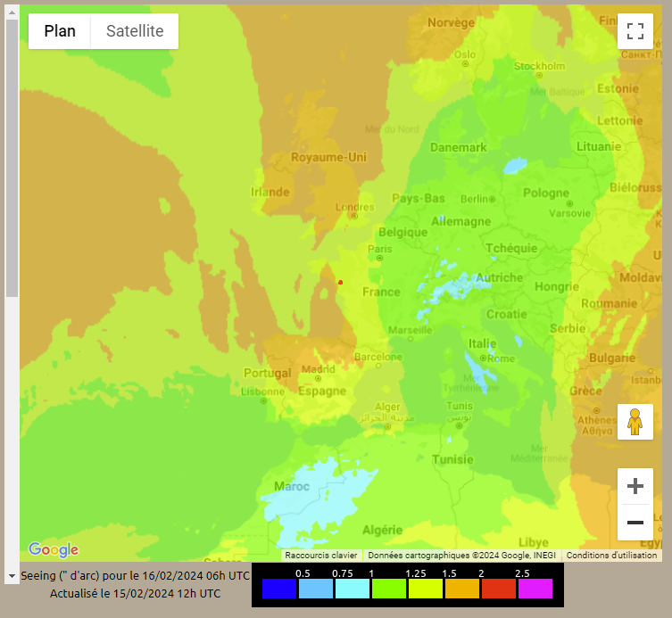
Task: Click the Tunis city marker
Action: pyautogui.click(x=460, y=425)
